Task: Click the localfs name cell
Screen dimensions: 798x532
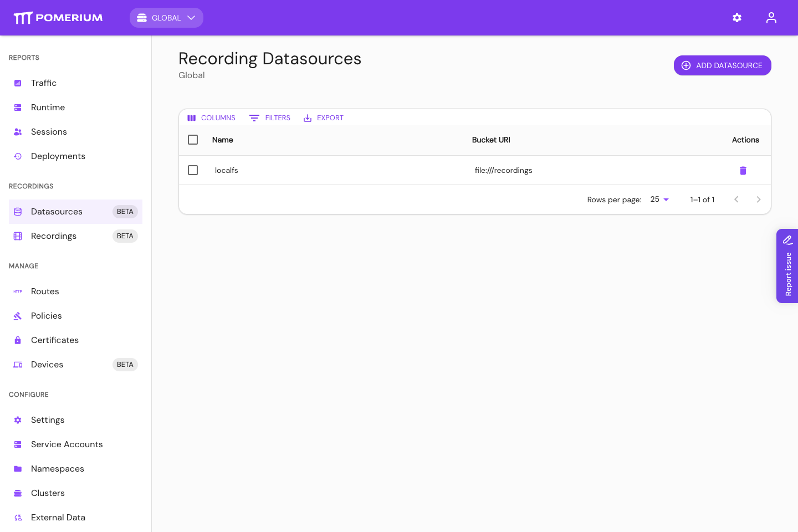Action: coord(227,170)
